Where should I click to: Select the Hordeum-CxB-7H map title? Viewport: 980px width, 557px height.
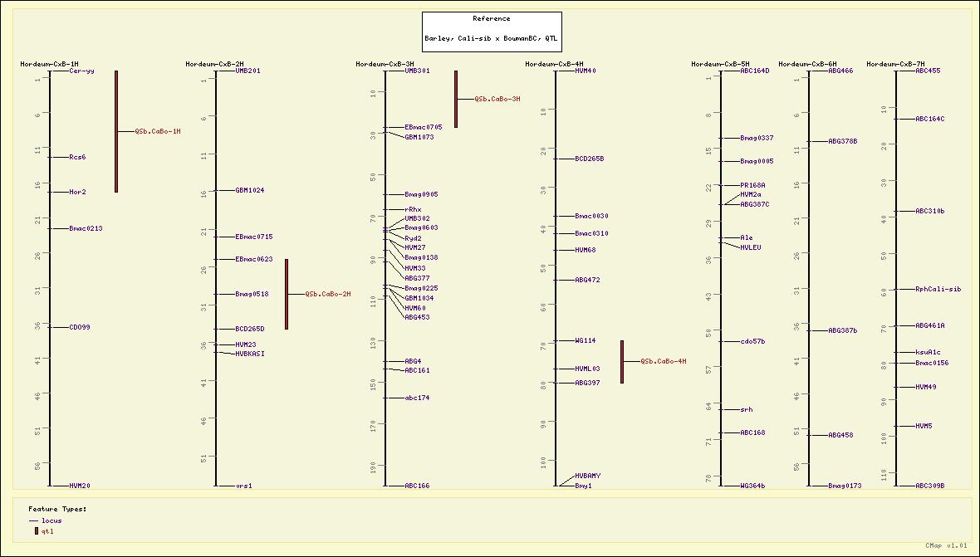pyautogui.click(x=895, y=64)
